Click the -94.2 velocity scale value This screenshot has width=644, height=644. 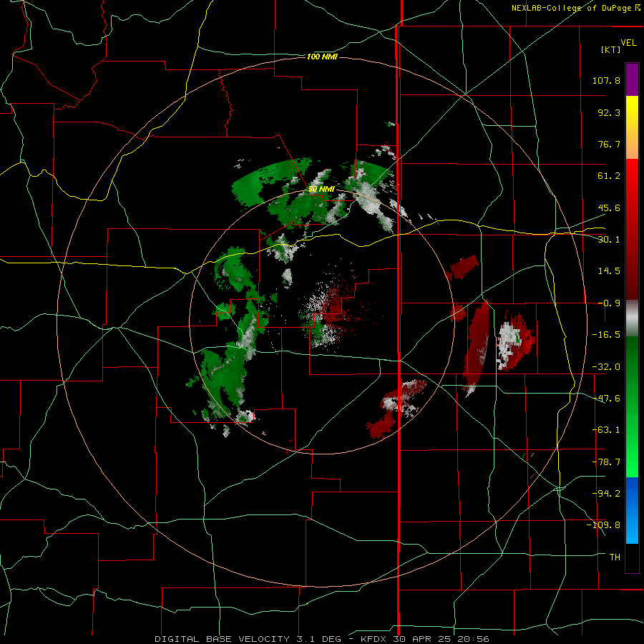(606, 494)
